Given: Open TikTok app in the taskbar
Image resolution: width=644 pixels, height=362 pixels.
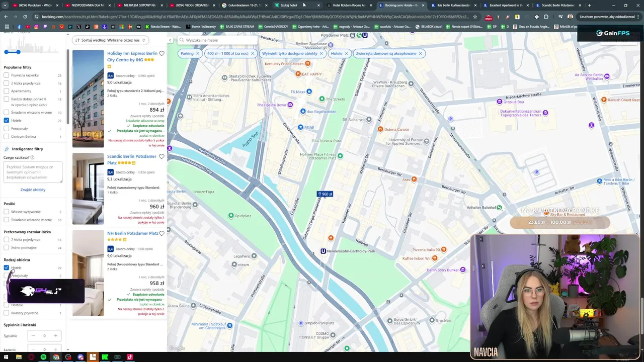Looking at the screenshot, I should point(130,357).
